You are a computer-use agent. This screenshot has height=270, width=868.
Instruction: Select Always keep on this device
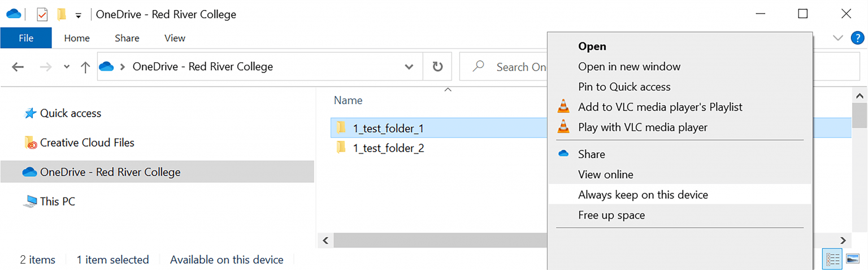643,195
